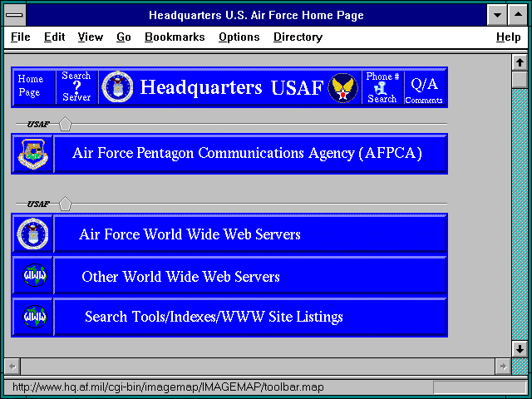
Task: Click the WWW globe icon beside Search Tools listing
Action: pos(33,317)
